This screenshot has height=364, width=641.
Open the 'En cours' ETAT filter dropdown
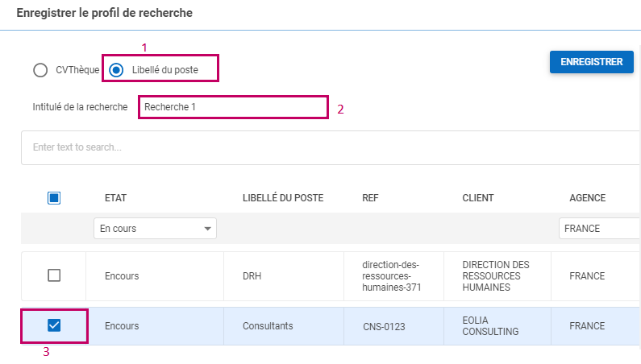pyautogui.click(x=155, y=229)
